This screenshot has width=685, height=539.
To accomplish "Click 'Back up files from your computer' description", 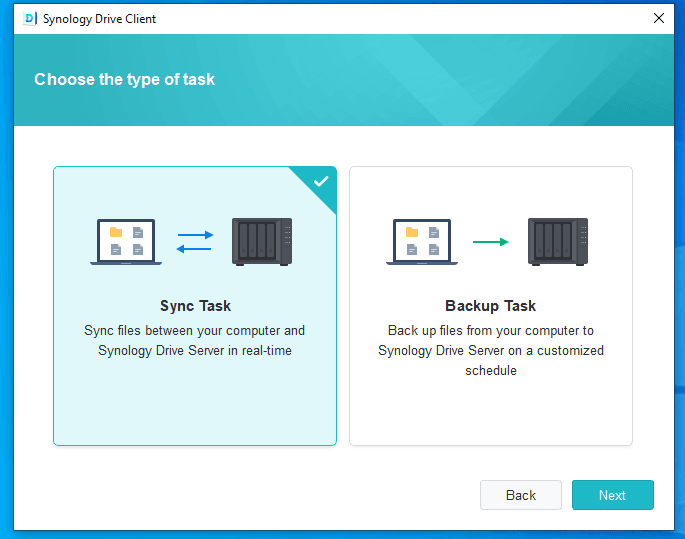I will (491, 350).
